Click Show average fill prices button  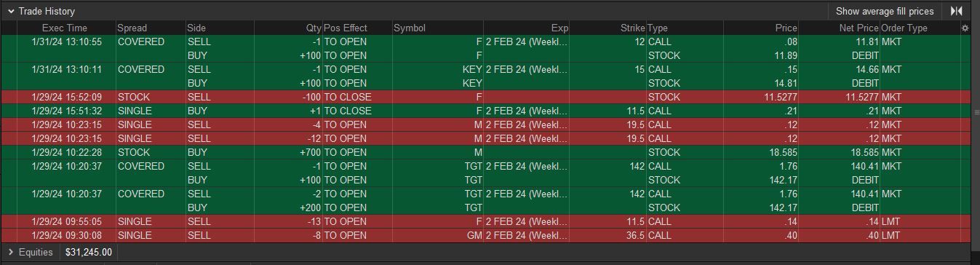point(884,11)
